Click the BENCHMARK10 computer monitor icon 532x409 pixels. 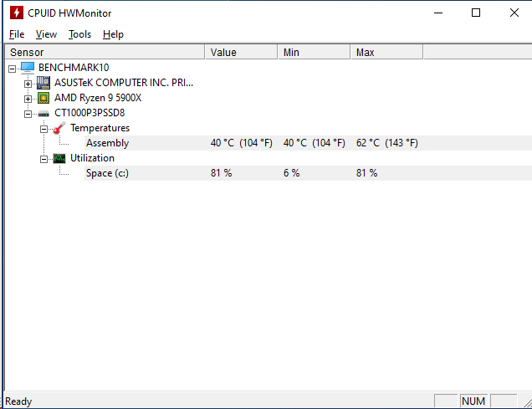28,68
